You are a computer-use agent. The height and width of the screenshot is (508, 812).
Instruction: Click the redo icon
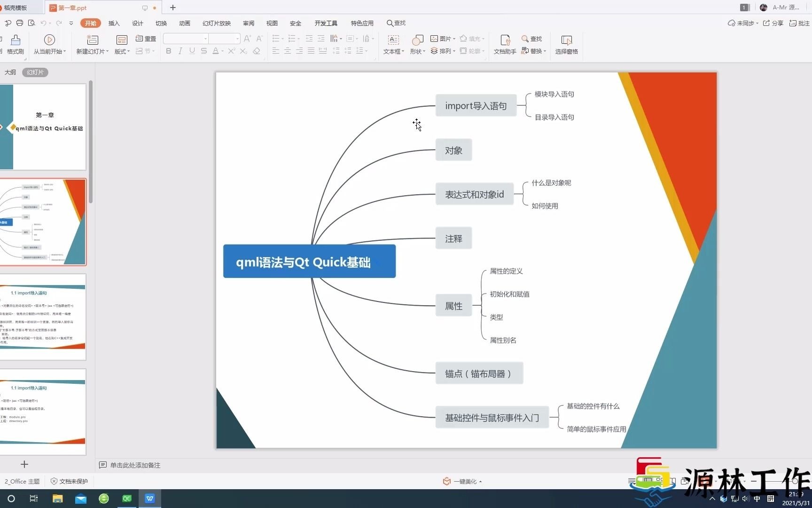tap(59, 23)
